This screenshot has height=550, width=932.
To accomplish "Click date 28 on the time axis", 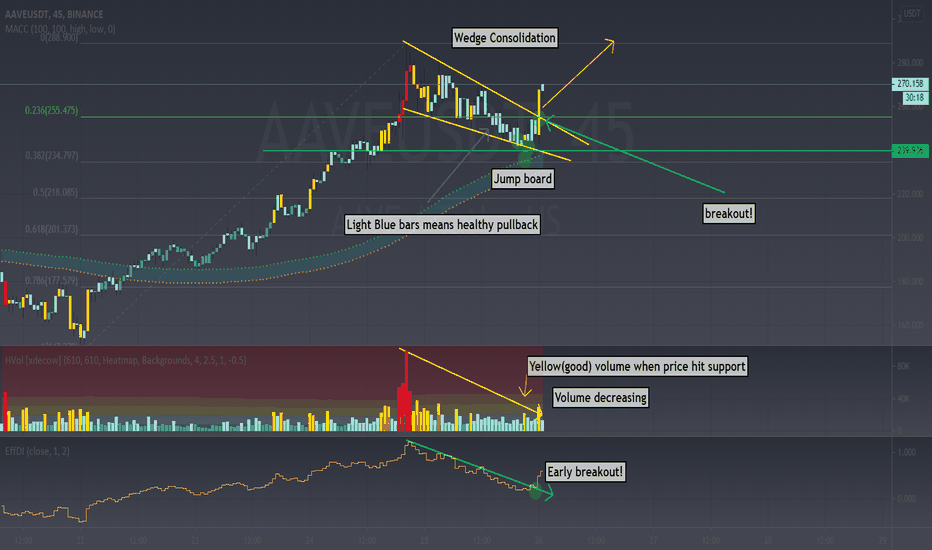I will (x=768, y=540).
